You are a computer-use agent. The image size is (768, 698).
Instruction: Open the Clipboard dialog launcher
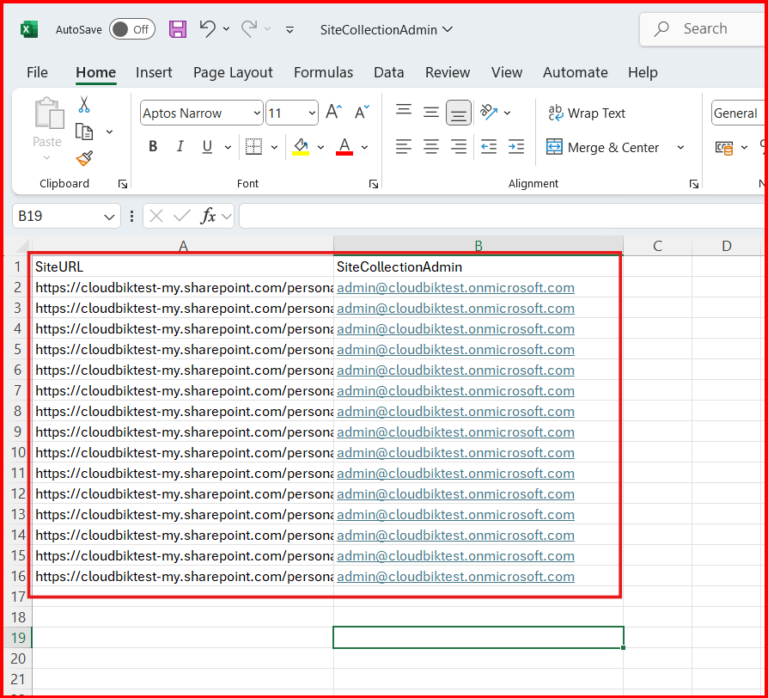pyautogui.click(x=122, y=184)
